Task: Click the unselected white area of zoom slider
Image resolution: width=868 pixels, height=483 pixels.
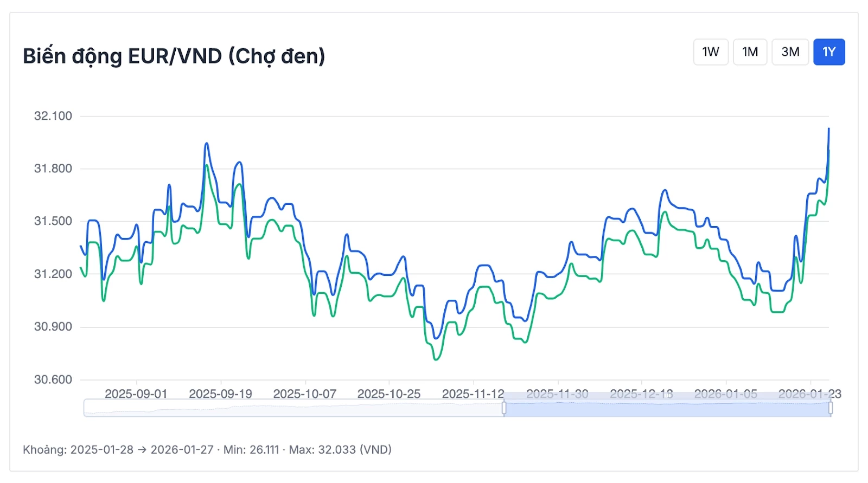Action: [293, 409]
